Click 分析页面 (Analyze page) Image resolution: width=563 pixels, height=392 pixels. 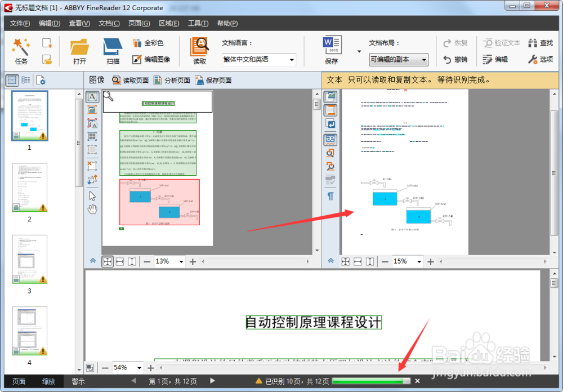[x=172, y=80]
